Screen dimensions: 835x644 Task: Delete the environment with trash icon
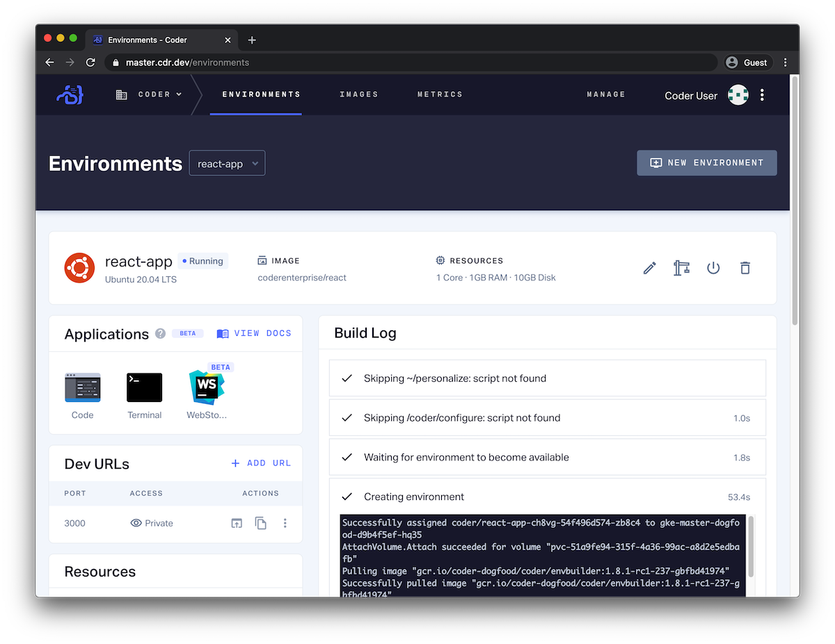745,268
